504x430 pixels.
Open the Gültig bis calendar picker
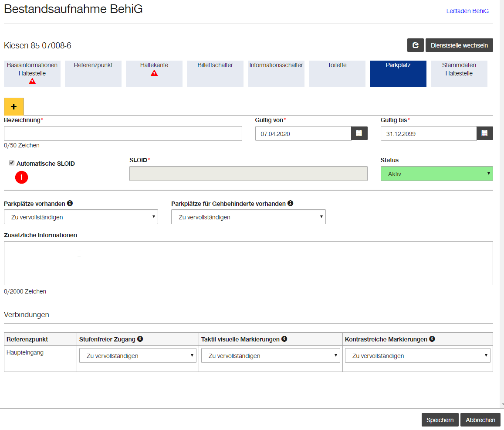pos(484,133)
